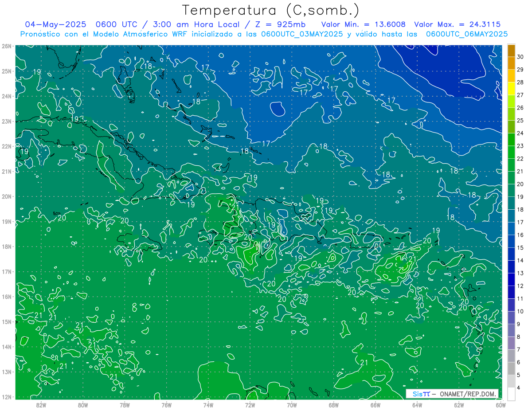Click the "04-May-2025" date text

point(56,24)
